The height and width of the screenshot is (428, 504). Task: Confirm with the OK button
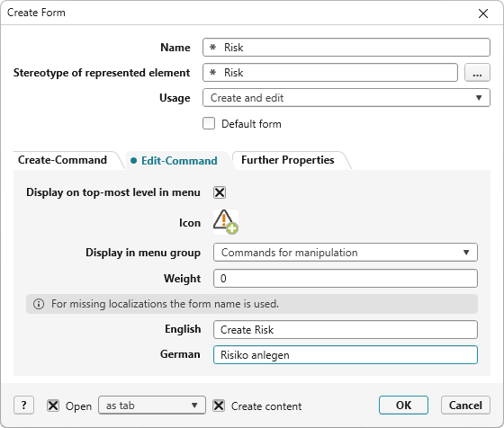[x=403, y=406]
